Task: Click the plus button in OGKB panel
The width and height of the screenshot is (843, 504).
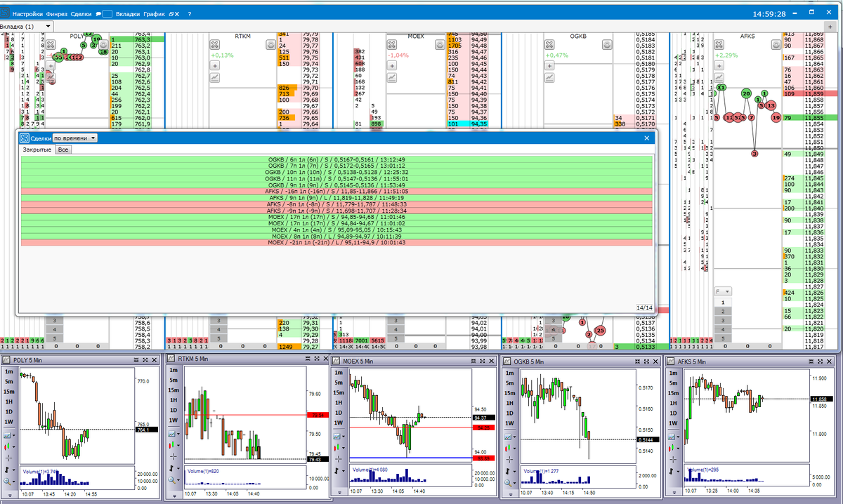Action: click(x=550, y=65)
